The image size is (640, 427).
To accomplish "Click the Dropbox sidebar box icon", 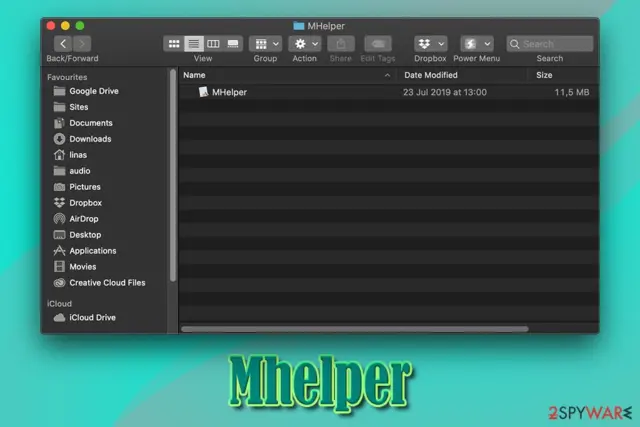I will coord(59,202).
